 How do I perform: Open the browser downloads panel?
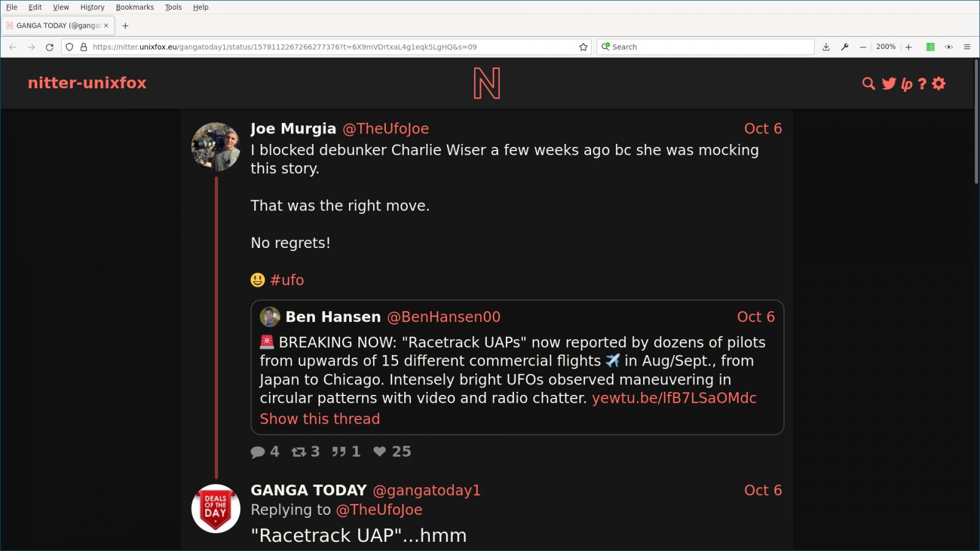[826, 47]
